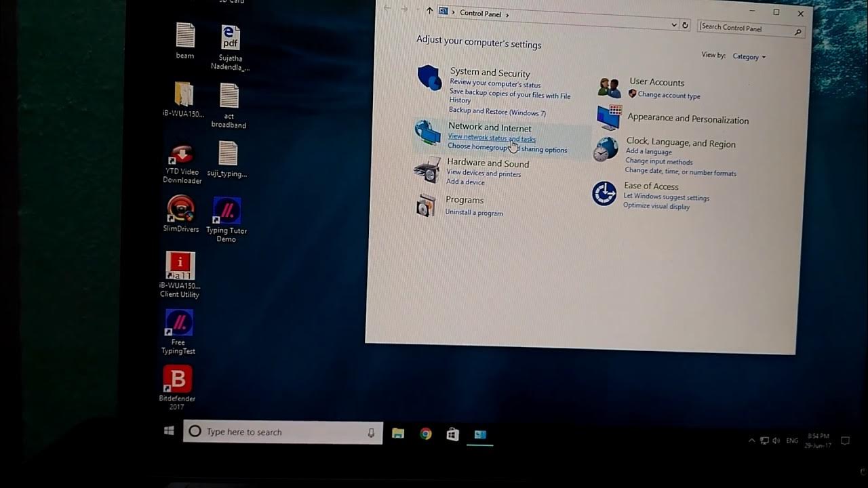Click Optimize visual display
The image size is (868, 488).
coord(656,206)
